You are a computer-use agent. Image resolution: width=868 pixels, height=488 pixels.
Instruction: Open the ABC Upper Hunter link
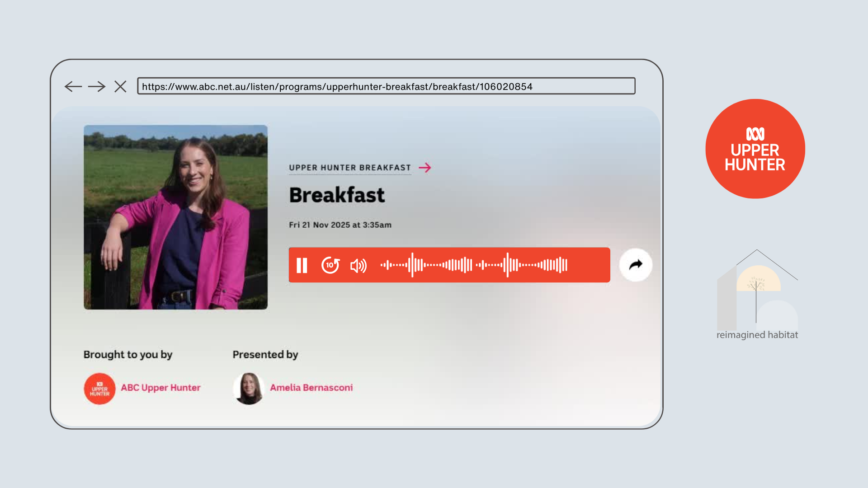[160, 388]
